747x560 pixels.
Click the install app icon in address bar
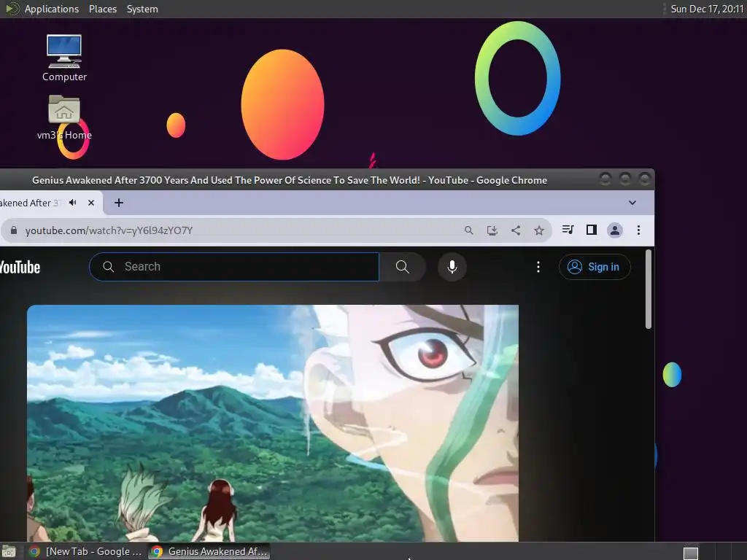point(492,230)
